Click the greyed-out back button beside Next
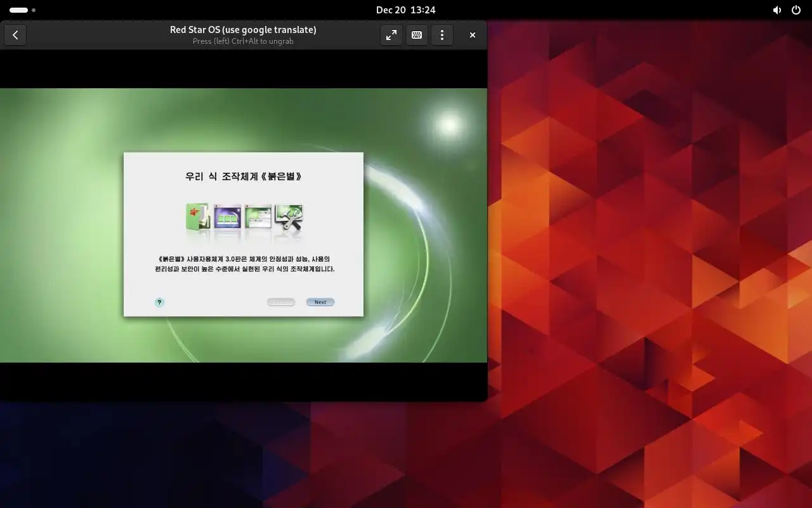Viewport: 812px width, 508px height. click(281, 302)
